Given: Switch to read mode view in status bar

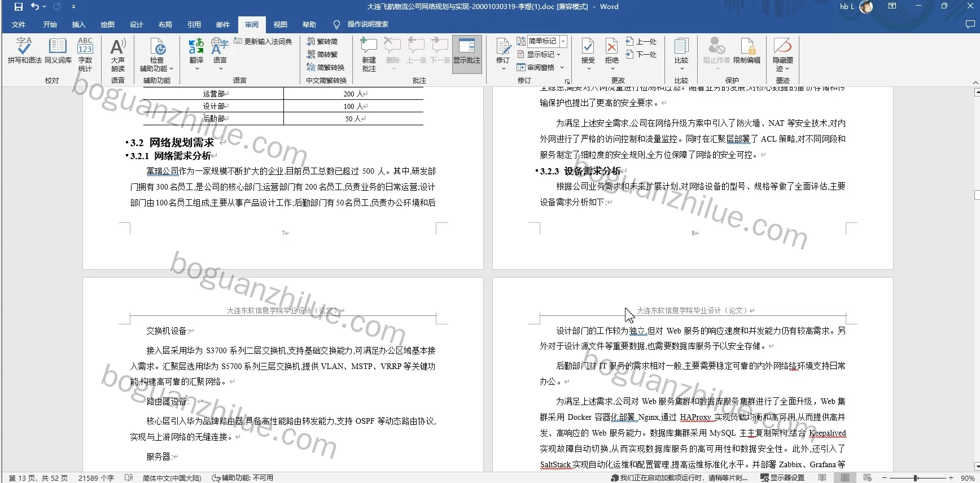Looking at the screenshot, I should pos(822,477).
